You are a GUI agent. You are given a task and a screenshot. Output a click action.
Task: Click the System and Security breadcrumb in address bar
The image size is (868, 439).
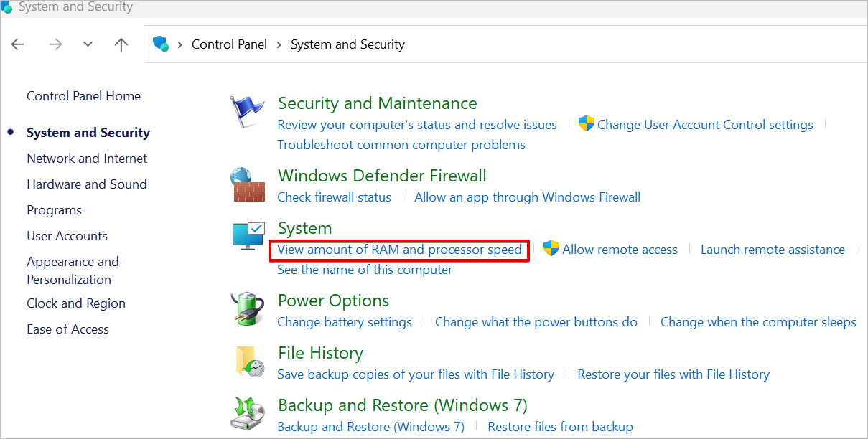coord(347,44)
